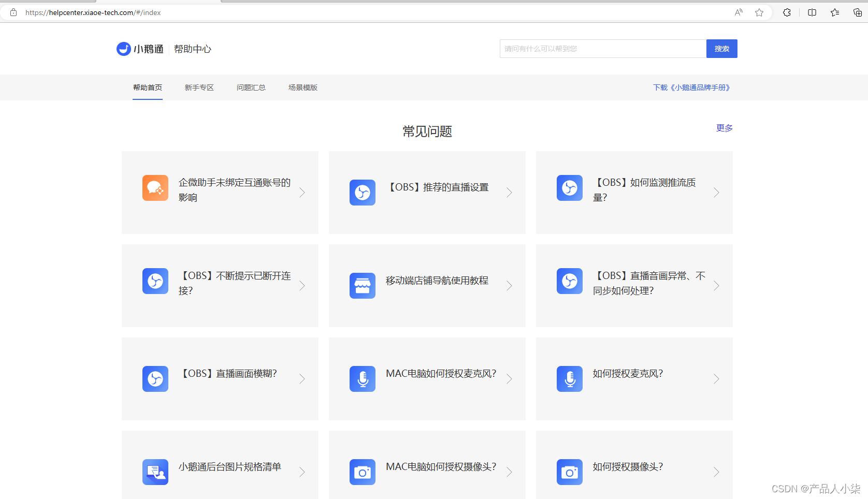Open the browser extensions icon
The image size is (868, 499).
tap(787, 12)
